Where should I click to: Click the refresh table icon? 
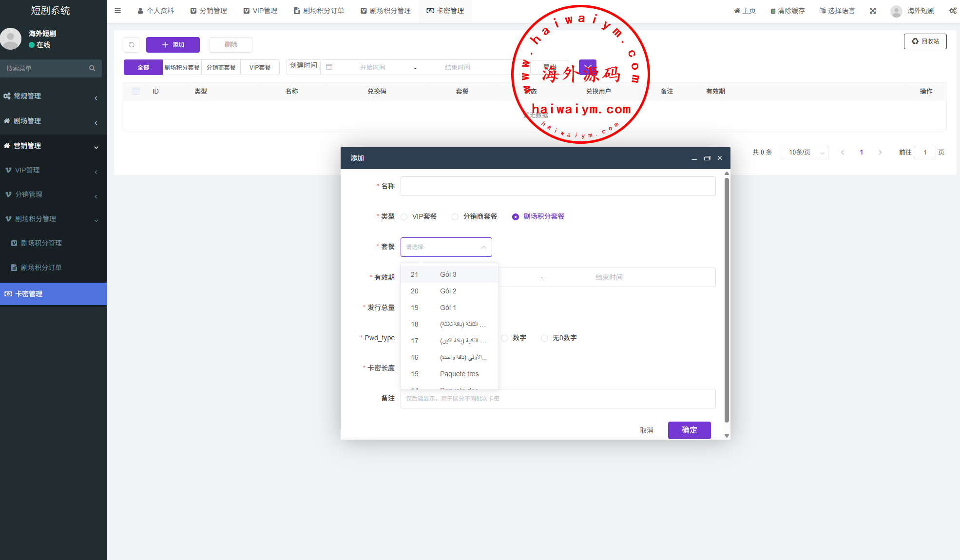(132, 45)
